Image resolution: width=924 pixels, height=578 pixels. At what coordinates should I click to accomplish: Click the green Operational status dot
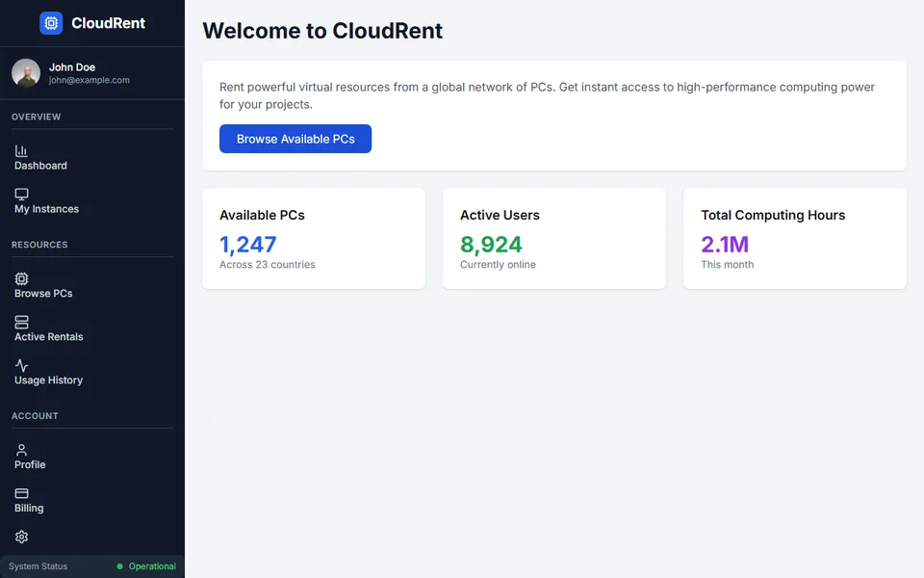click(119, 566)
